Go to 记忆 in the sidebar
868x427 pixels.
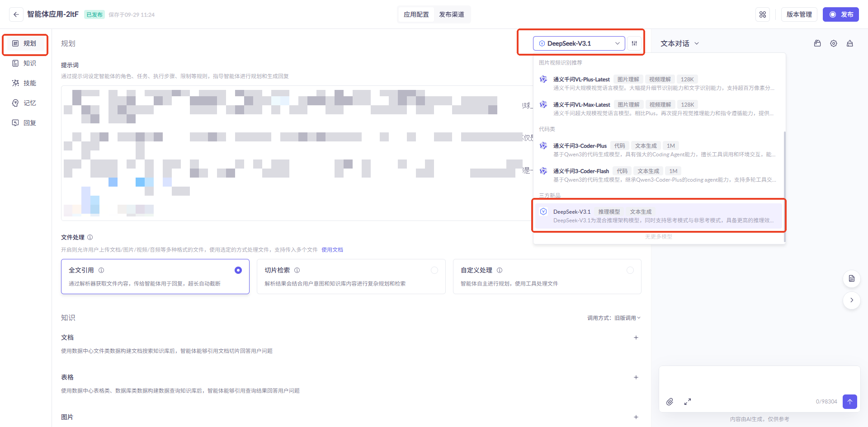click(x=25, y=103)
